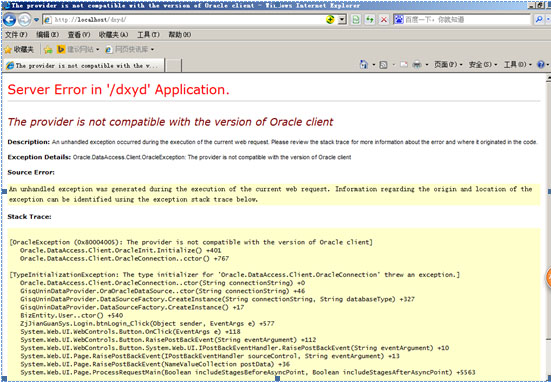The height and width of the screenshot is (382, 551).
Task: Click the 'Source Error:' label
Action: [x=31, y=172]
